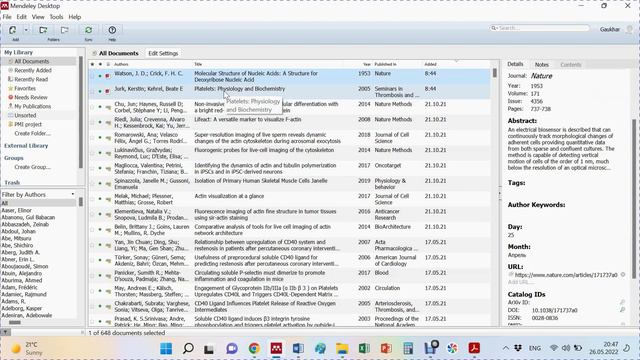Sort by the Authors column header
Image resolution: width=640 pixels, height=360 pixels.
click(x=121, y=64)
